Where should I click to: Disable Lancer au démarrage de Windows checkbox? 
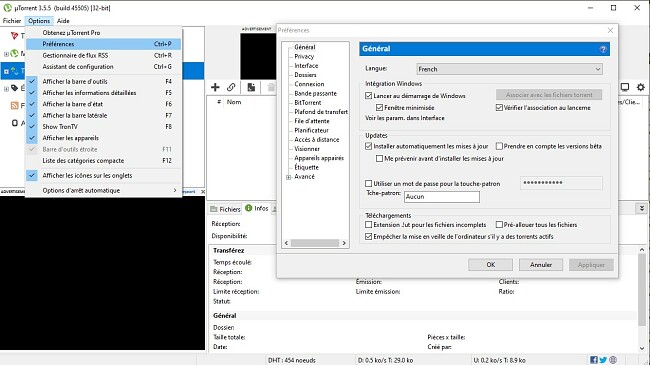[369, 96]
